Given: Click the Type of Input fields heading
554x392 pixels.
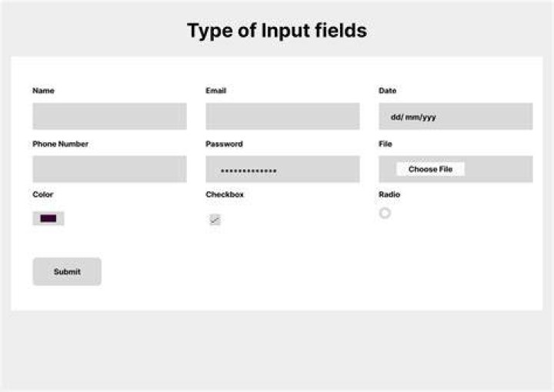Looking at the screenshot, I should 277,31.
